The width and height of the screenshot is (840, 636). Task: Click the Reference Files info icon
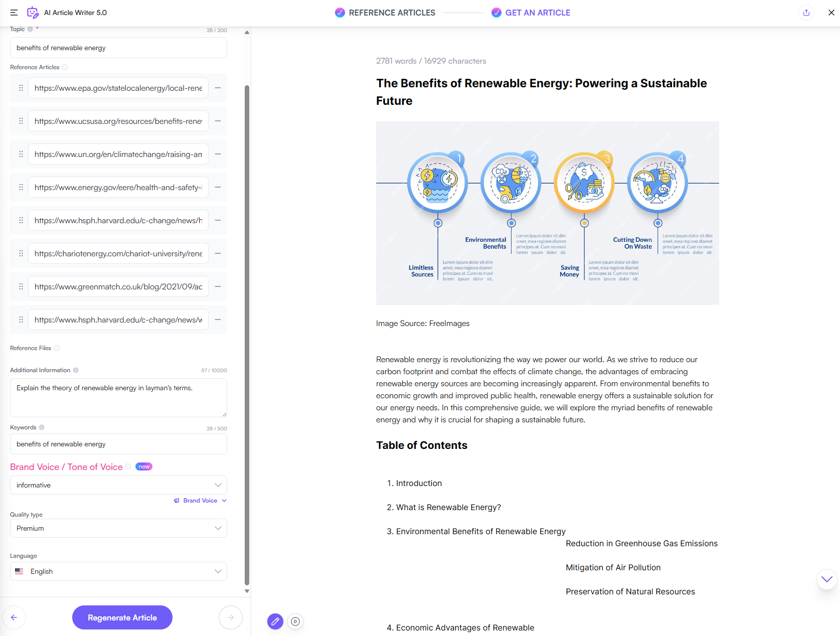[57, 348]
